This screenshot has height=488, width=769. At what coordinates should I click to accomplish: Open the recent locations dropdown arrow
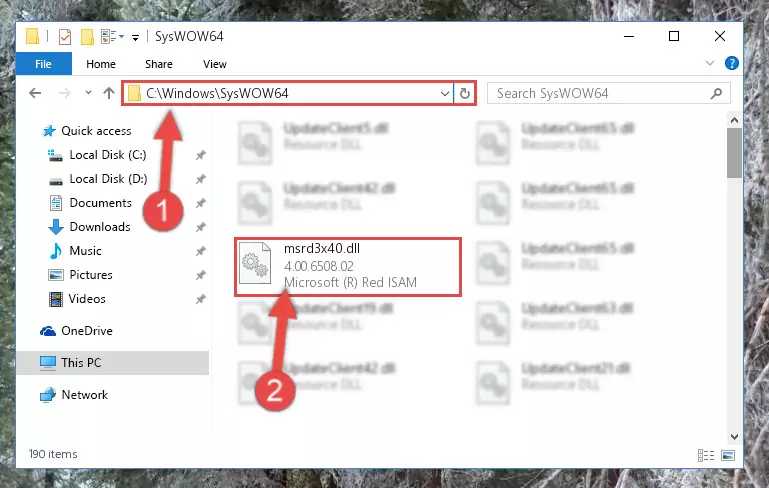coord(88,92)
